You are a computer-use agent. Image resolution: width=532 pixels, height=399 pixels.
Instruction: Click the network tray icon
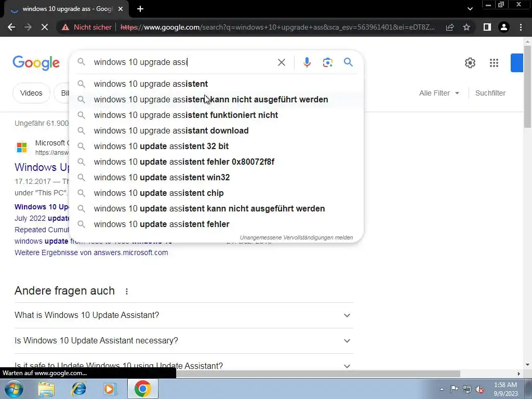pos(467,389)
